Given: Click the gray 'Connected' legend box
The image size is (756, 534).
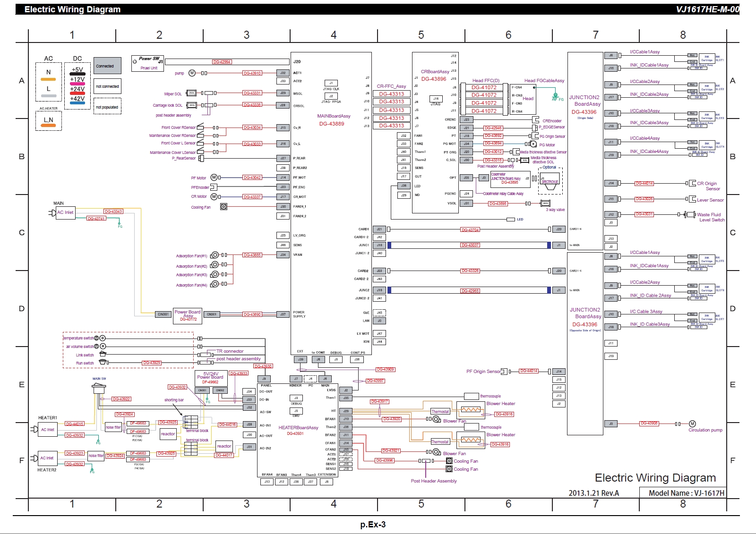Looking at the screenshot, I should point(107,66).
